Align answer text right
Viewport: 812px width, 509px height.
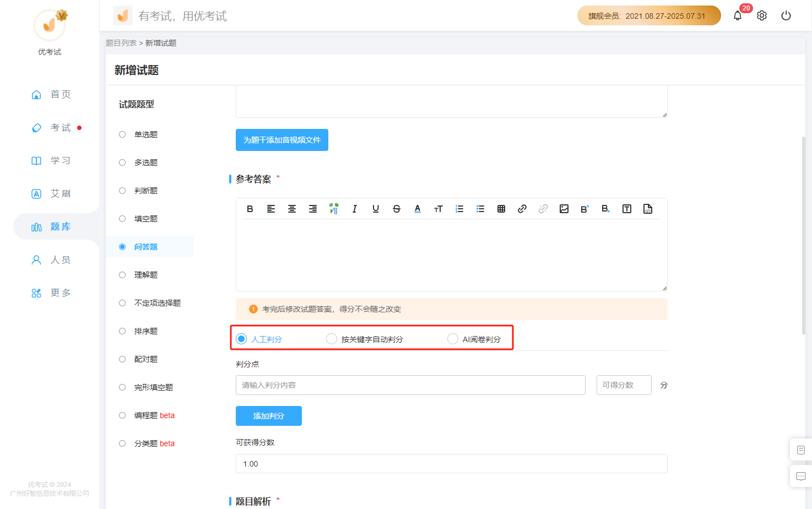[313, 209]
